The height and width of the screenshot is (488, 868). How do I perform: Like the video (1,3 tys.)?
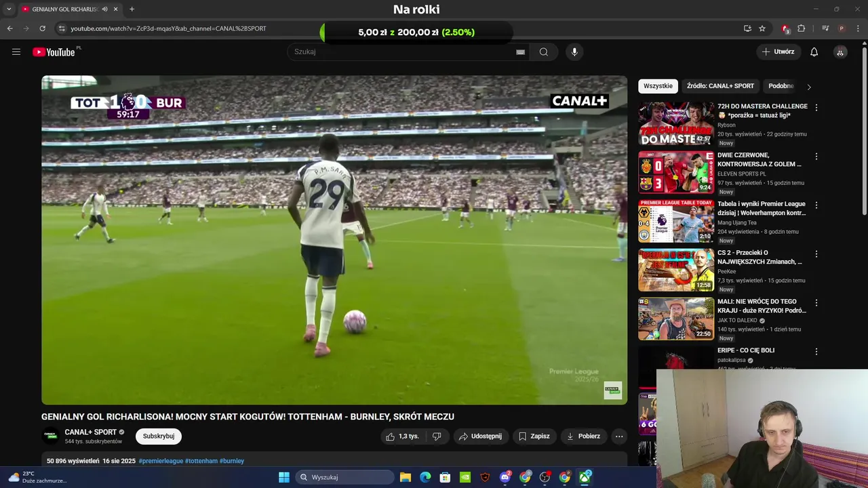click(x=402, y=436)
